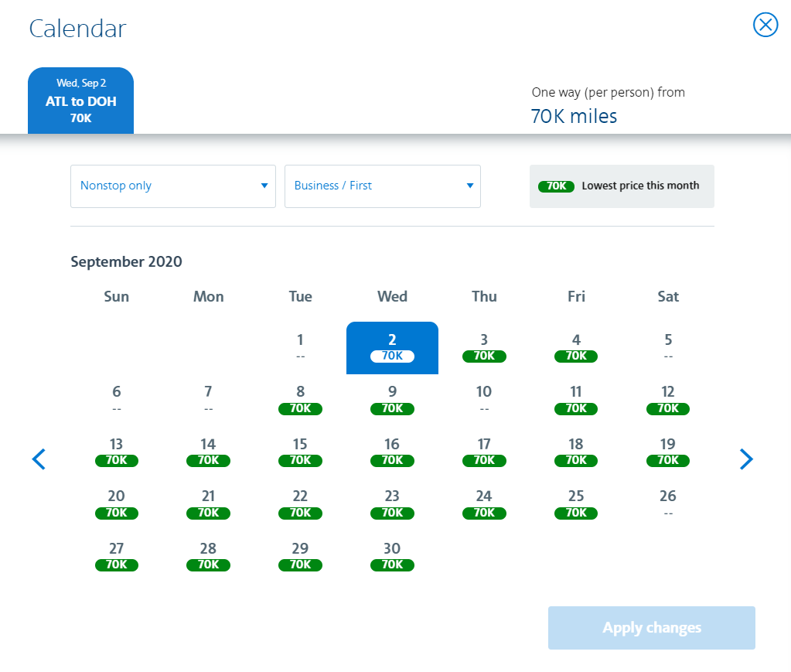Advance to the next month
Screen dimensions: 791x672
[745, 459]
